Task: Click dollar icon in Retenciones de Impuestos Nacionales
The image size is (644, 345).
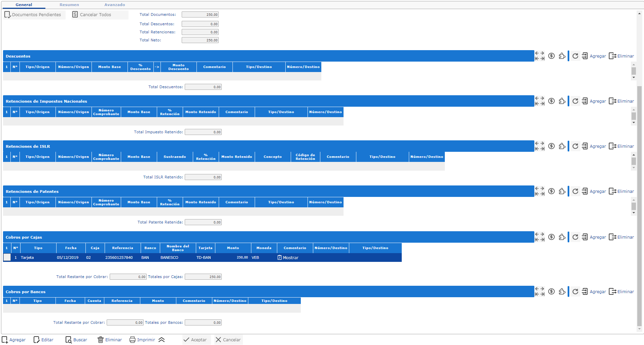Action: tap(551, 101)
